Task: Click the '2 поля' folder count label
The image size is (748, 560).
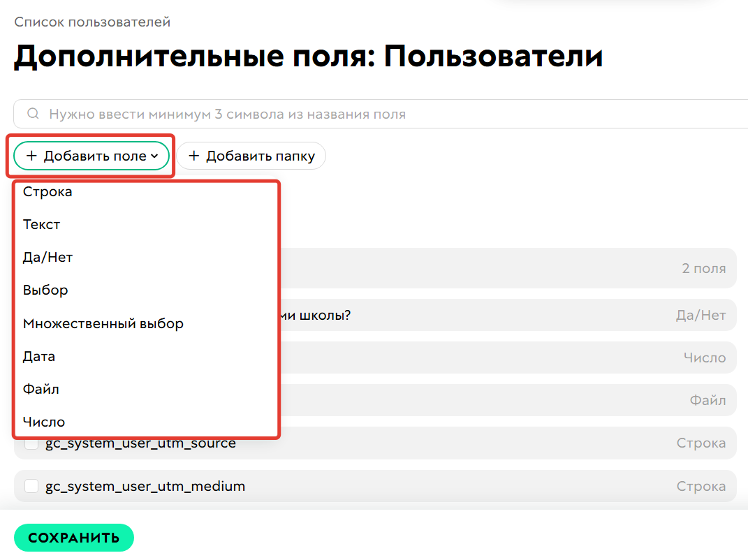Action: coord(703,268)
